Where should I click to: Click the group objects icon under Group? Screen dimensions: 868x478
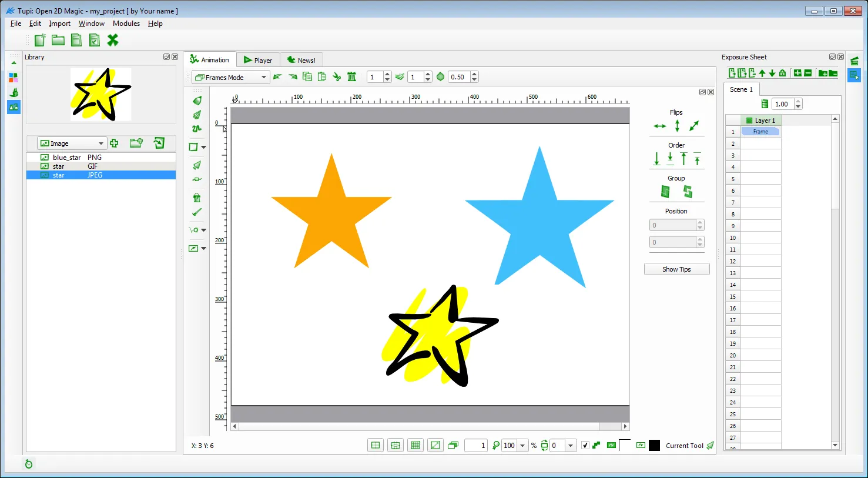[665, 192]
